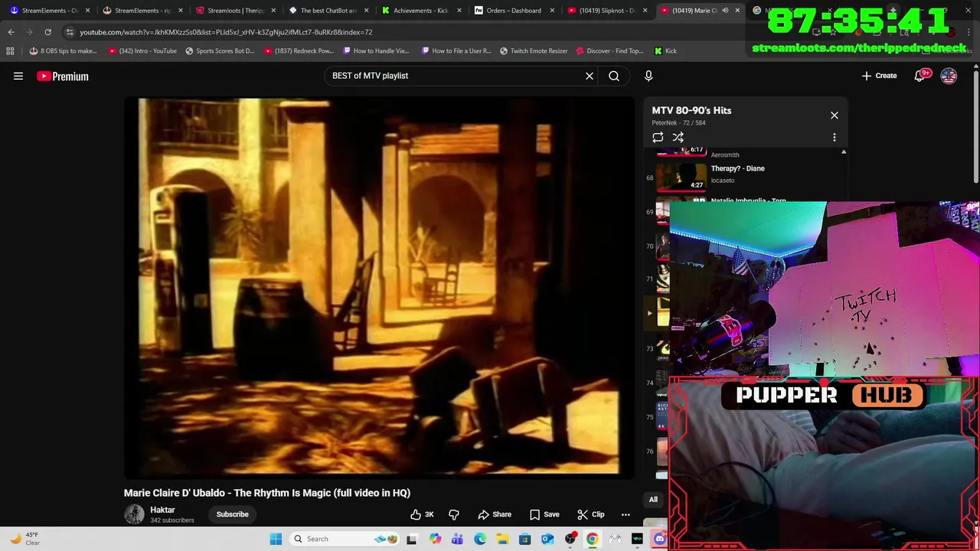Screen dimensions: 980x551
Task: Open 8 OBS tips bookmark
Action: 63,51
